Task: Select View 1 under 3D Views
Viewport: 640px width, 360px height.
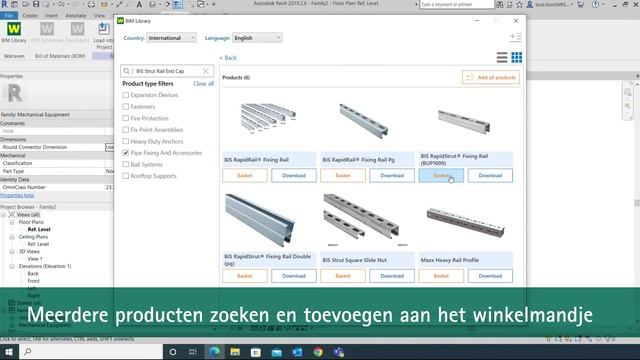Action: [35, 259]
